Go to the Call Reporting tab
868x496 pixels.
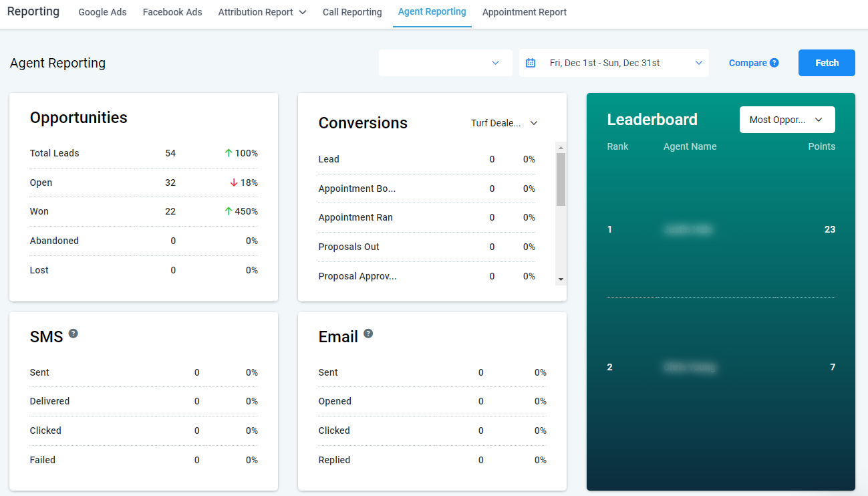pyautogui.click(x=352, y=12)
